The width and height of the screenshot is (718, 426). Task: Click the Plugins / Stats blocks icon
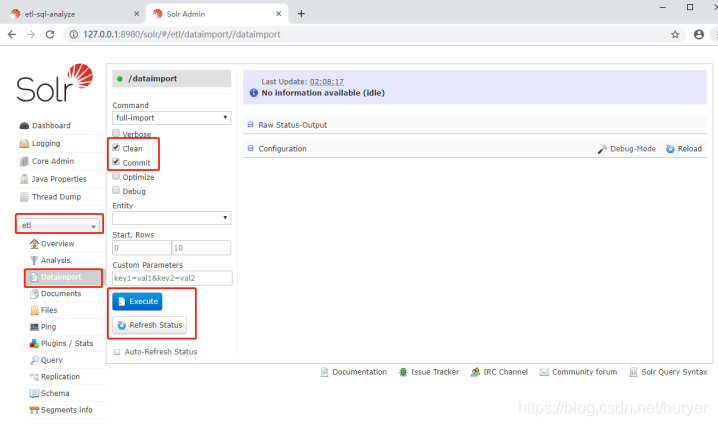(34, 343)
